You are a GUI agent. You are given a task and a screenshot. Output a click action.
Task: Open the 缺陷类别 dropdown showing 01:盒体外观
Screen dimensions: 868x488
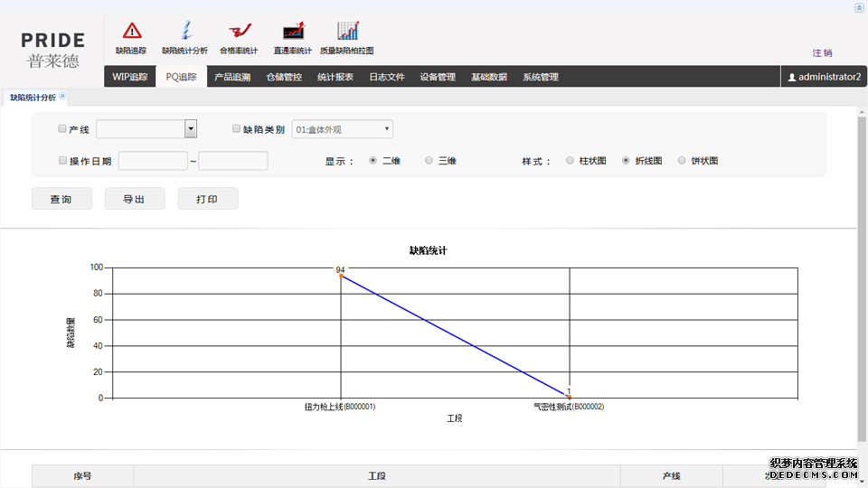click(342, 129)
